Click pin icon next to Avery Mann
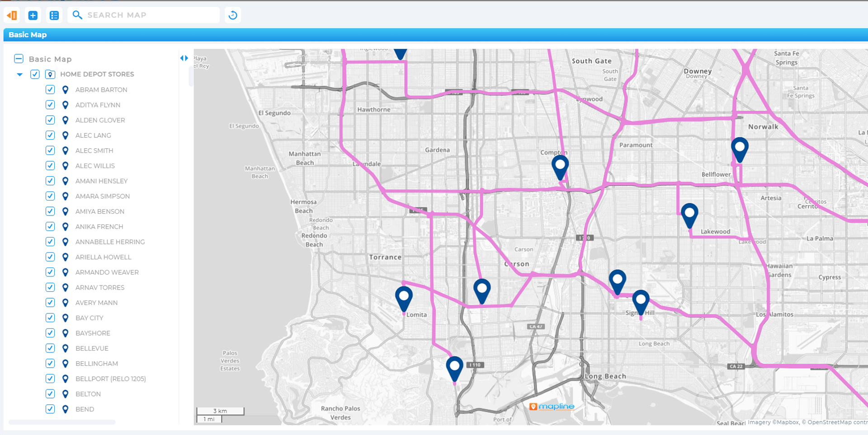Viewport: 868px width, 435px height. click(65, 303)
